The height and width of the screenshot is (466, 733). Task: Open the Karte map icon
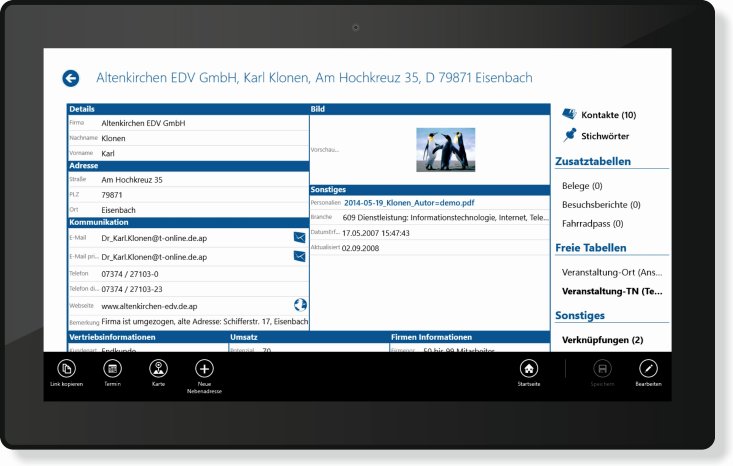pyautogui.click(x=158, y=368)
